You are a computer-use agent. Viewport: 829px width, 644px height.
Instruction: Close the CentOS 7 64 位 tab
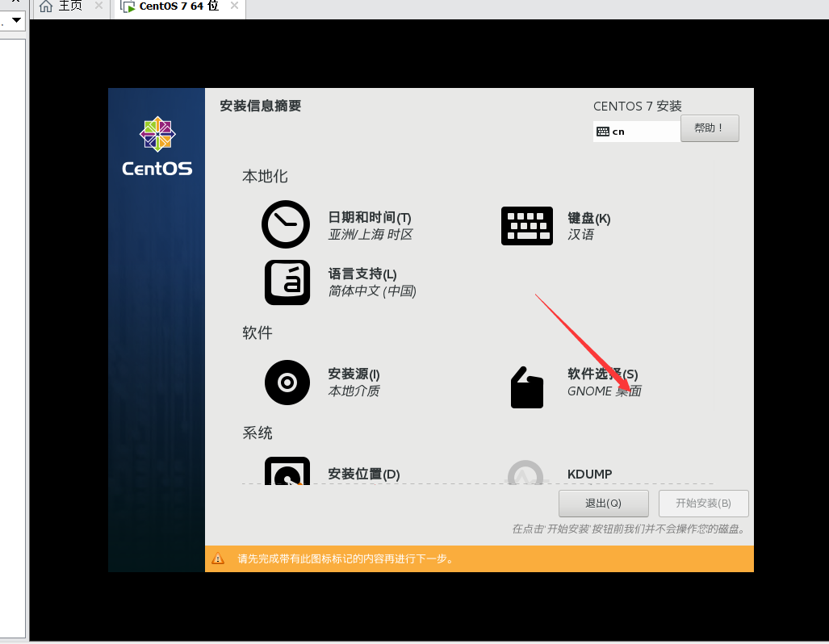234,6
